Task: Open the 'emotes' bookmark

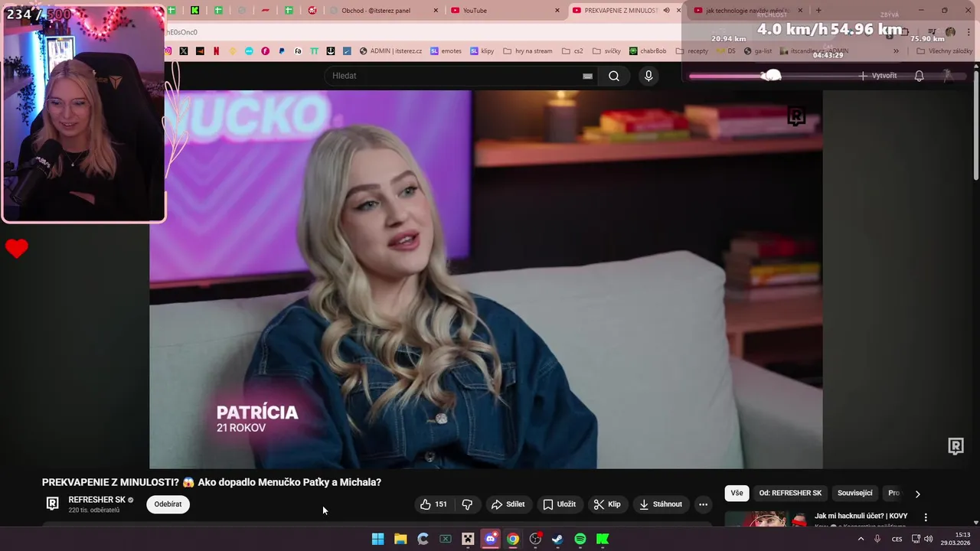Action: pyautogui.click(x=446, y=51)
